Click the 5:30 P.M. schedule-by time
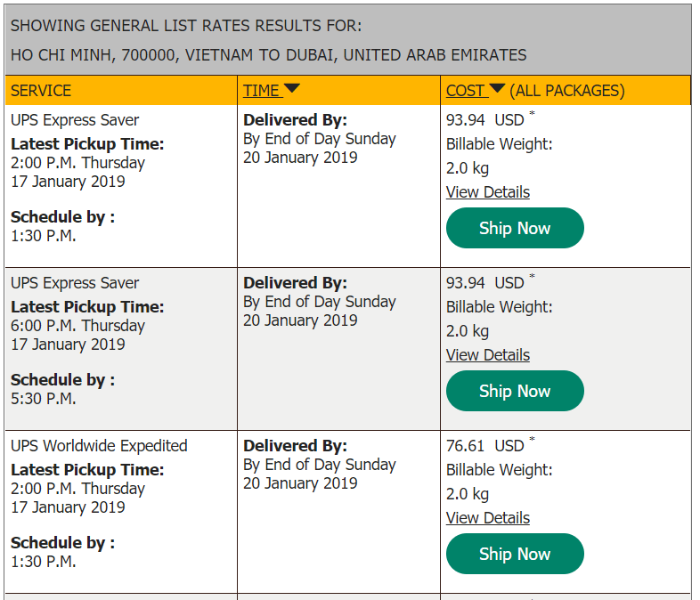 point(44,398)
